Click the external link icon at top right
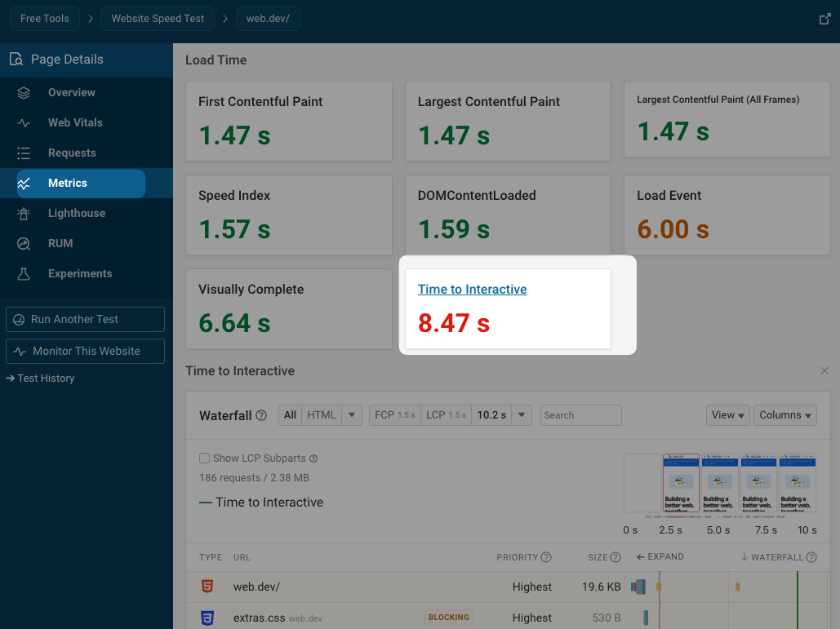Viewport: 840px width, 629px height. point(824,18)
